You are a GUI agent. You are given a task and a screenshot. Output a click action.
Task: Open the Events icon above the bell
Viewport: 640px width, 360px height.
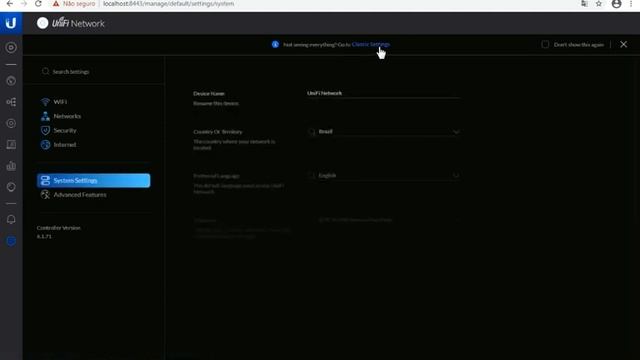[x=11, y=187]
